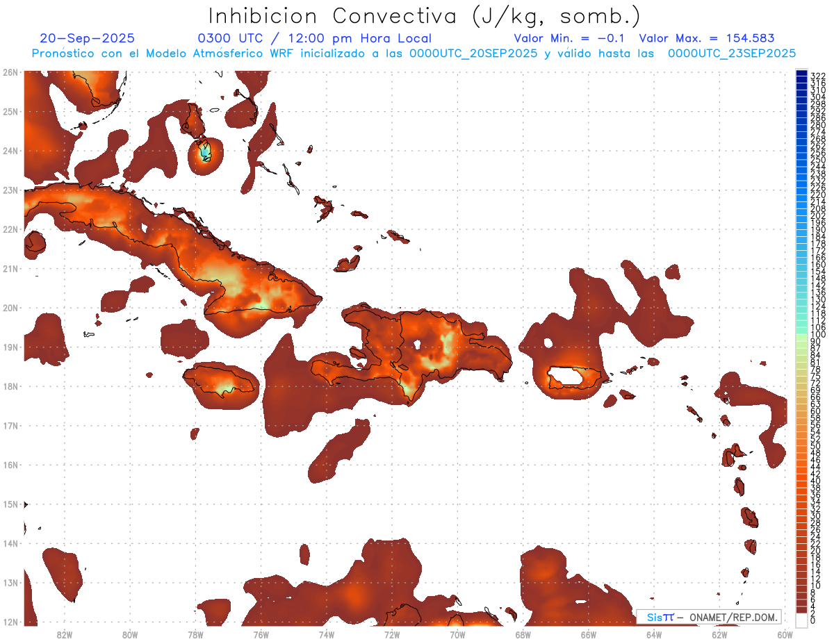Screen dimensions: 834x644
Task: Click the '0' label on the color scale
Action: coord(813,620)
